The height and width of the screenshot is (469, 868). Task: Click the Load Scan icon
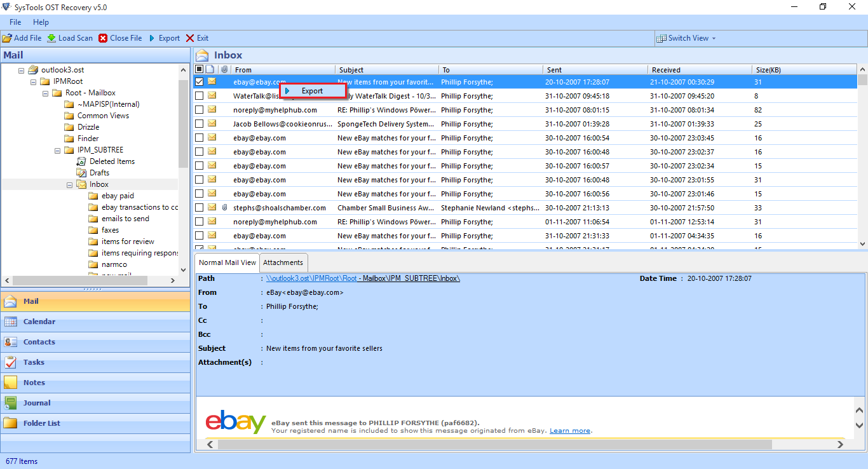click(51, 38)
